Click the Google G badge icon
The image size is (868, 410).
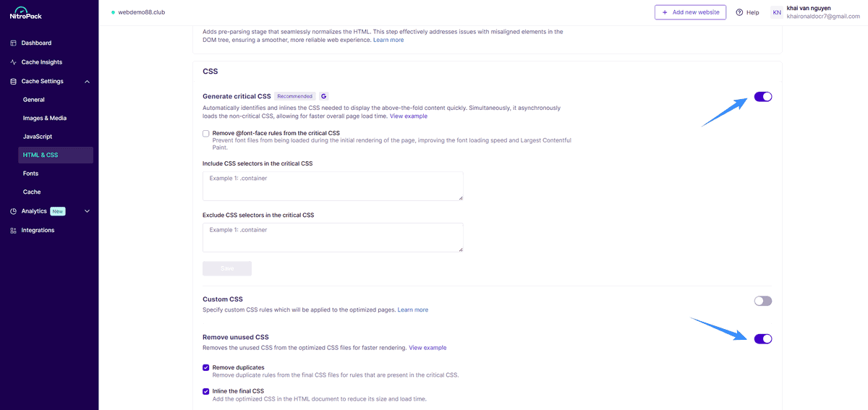[324, 96]
